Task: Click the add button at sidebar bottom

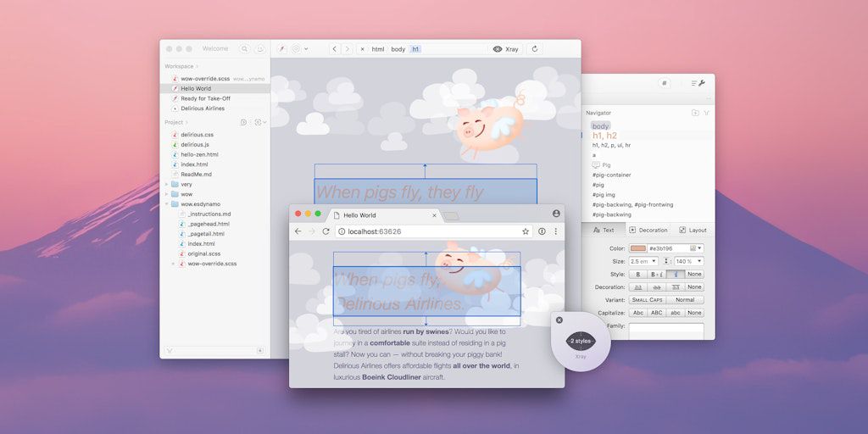Action: tap(260, 351)
